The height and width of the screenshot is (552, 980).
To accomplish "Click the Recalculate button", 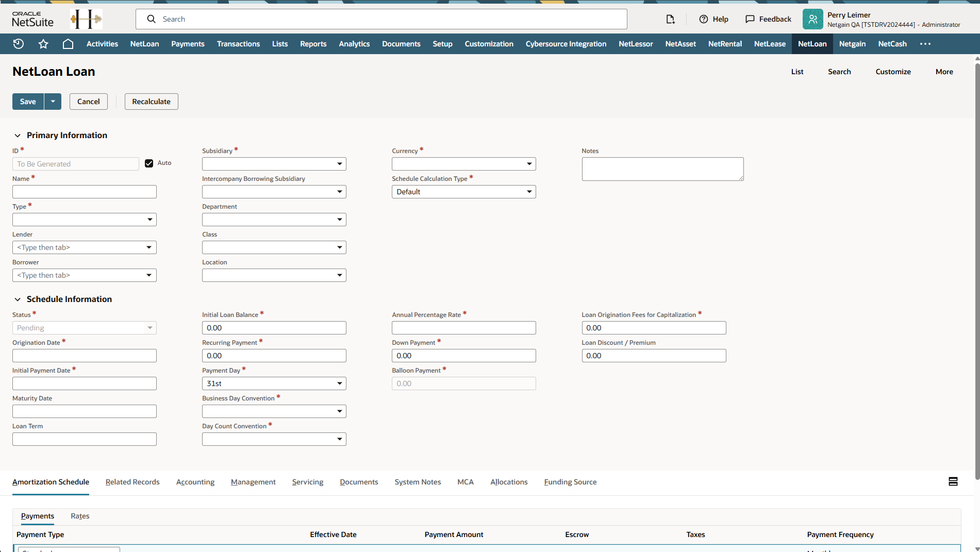I will 151,102.
